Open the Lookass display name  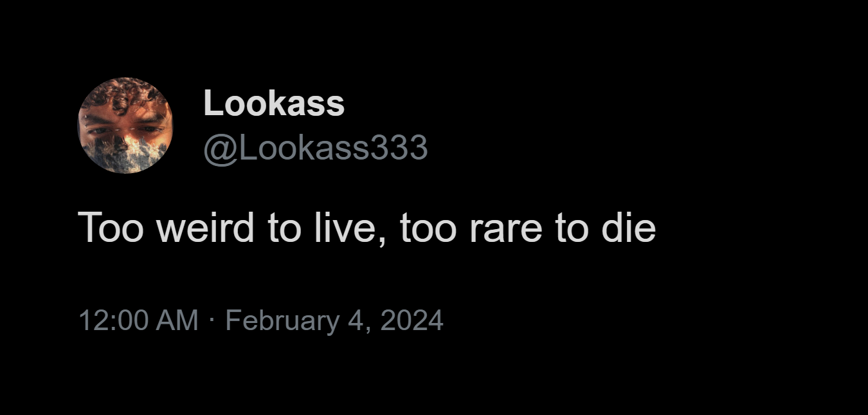click(274, 104)
